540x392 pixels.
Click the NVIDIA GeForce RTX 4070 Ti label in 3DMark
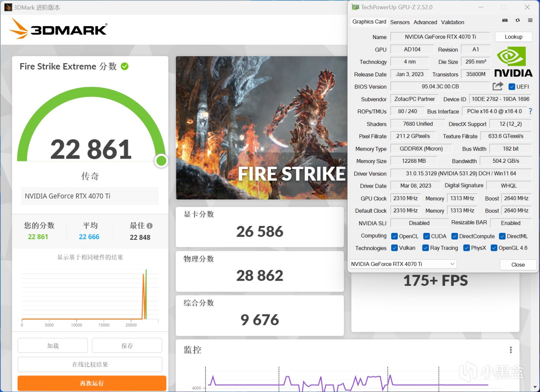pos(68,196)
